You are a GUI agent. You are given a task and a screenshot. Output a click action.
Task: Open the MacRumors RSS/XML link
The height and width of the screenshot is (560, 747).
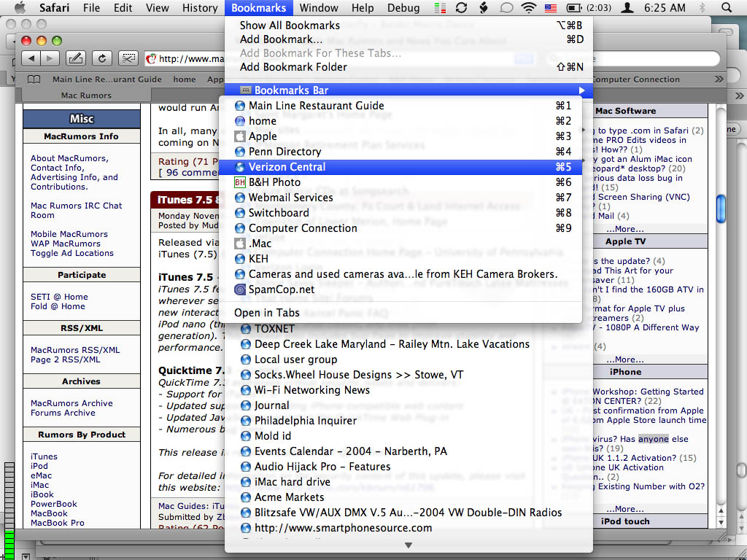(75, 350)
